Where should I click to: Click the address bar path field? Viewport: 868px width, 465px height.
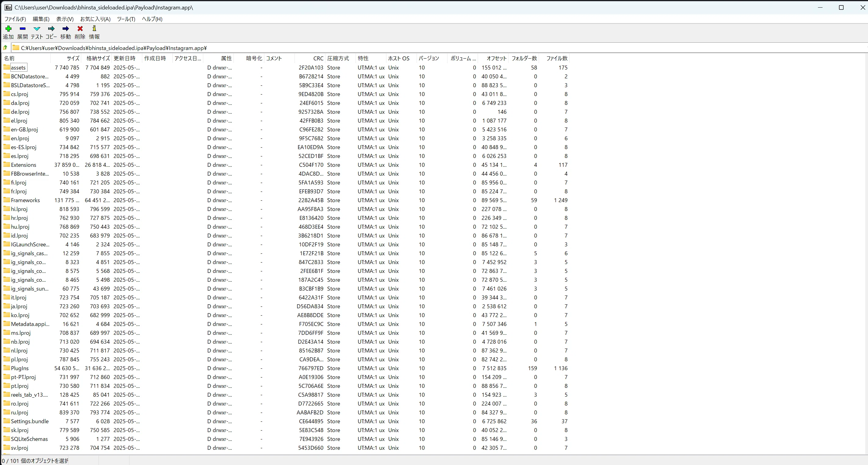(x=438, y=48)
